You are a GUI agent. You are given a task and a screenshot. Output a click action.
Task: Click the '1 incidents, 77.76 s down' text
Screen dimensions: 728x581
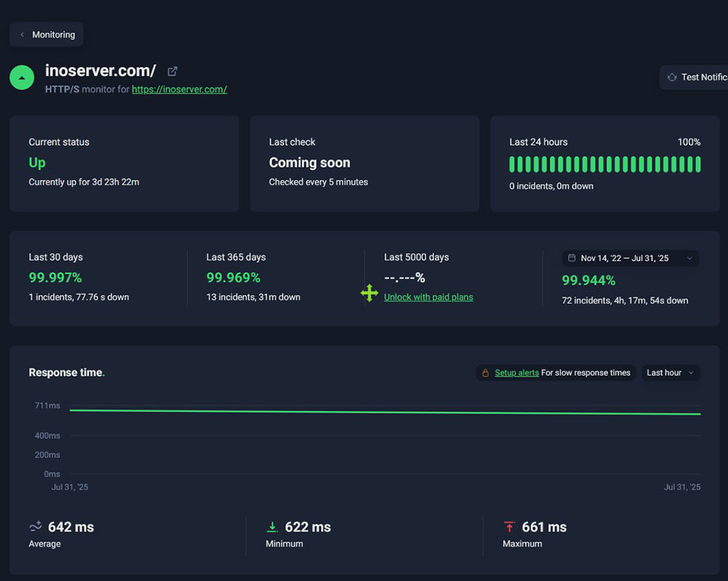point(79,297)
